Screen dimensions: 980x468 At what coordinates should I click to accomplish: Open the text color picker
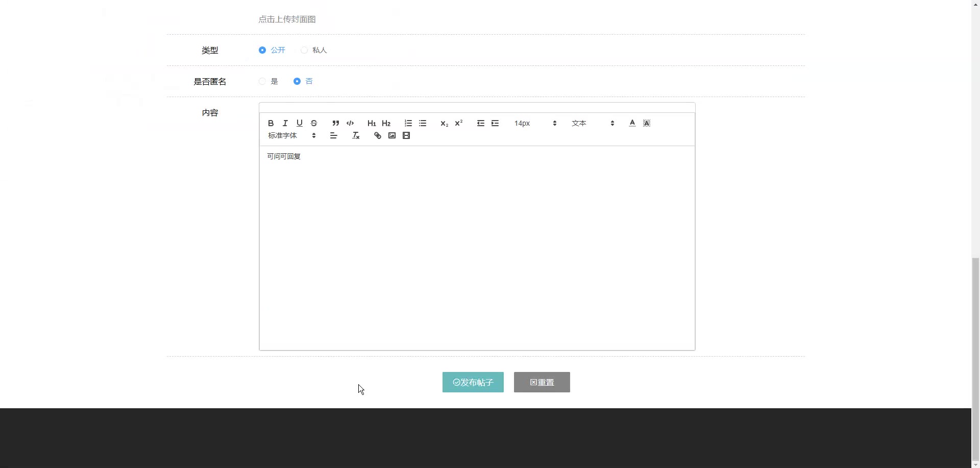632,123
